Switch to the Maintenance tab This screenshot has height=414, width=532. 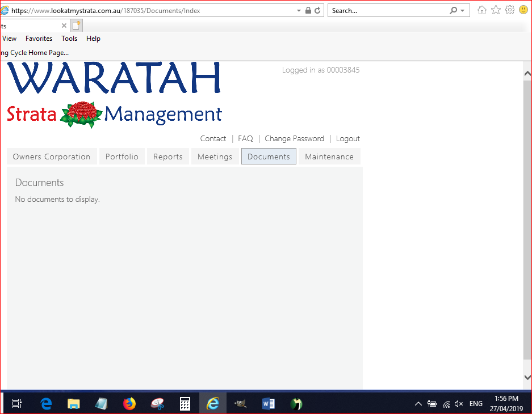click(x=329, y=157)
